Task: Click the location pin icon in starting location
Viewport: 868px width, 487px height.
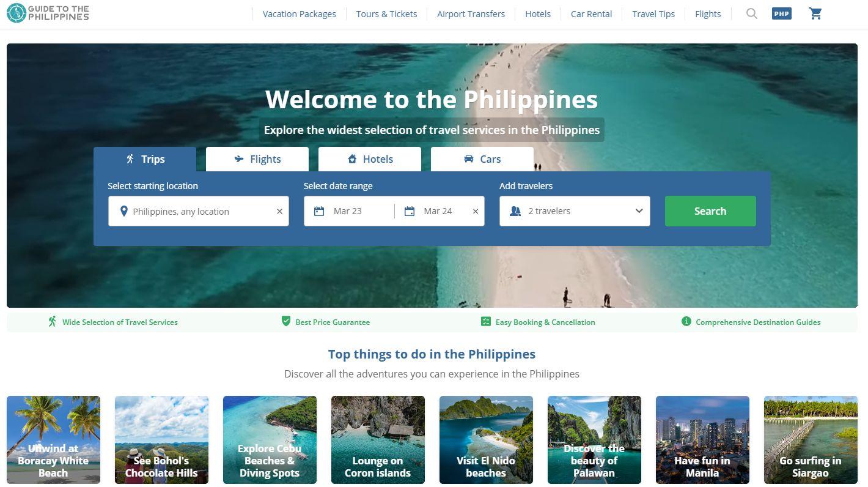Action: tap(123, 211)
